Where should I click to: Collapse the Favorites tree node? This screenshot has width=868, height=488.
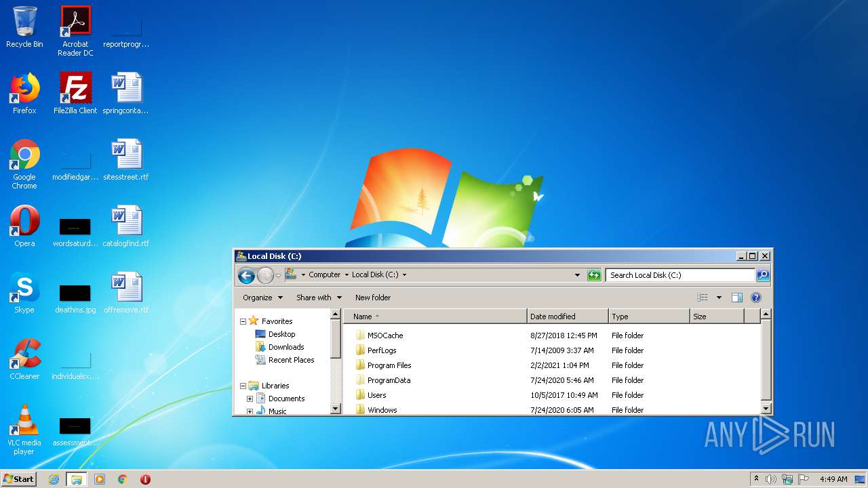coord(243,321)
